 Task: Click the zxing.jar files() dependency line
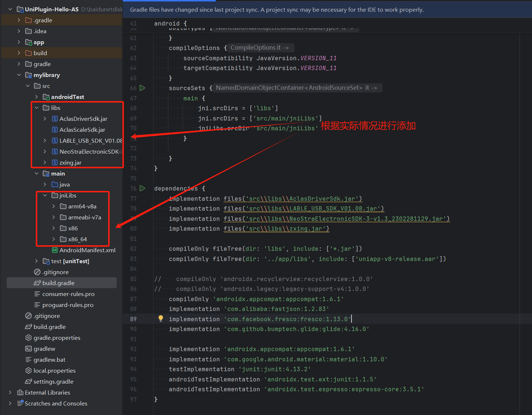tap(249, 228)
